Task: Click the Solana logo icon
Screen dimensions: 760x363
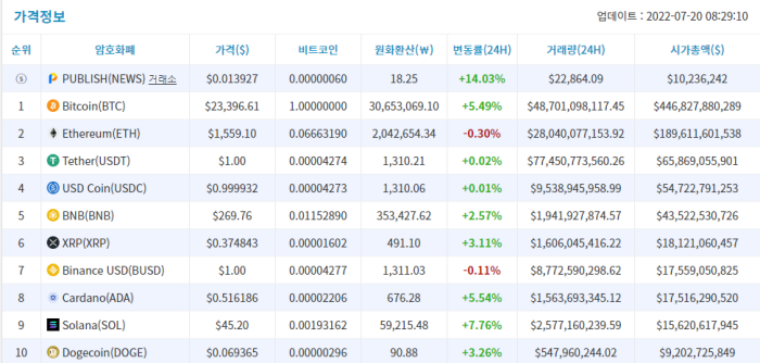Action: coord(53,325)
